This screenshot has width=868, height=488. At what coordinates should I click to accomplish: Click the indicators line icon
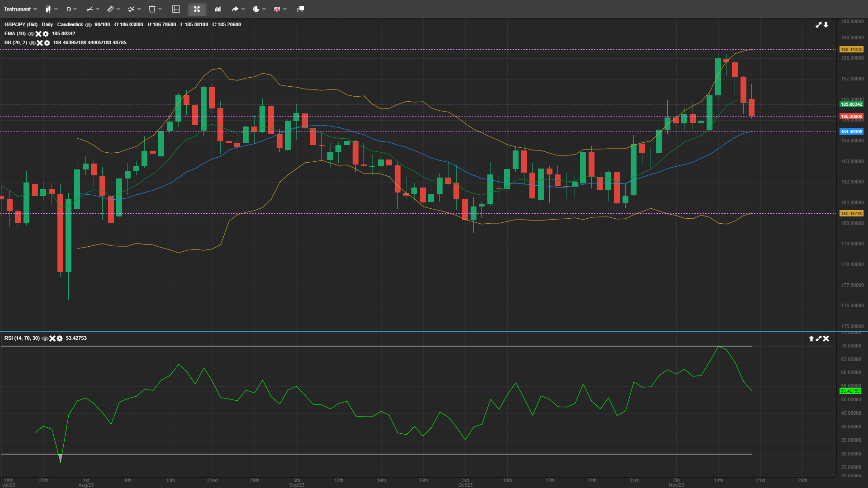click(90, 9)
